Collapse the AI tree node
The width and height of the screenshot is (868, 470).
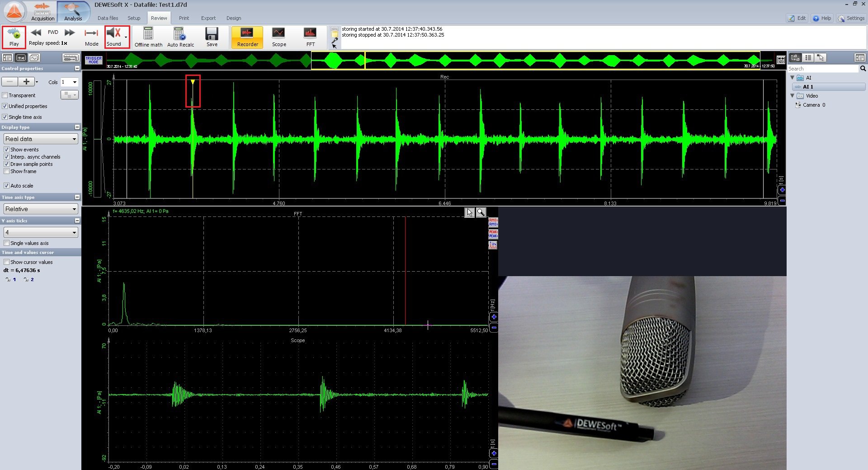(x=792, y=78)
